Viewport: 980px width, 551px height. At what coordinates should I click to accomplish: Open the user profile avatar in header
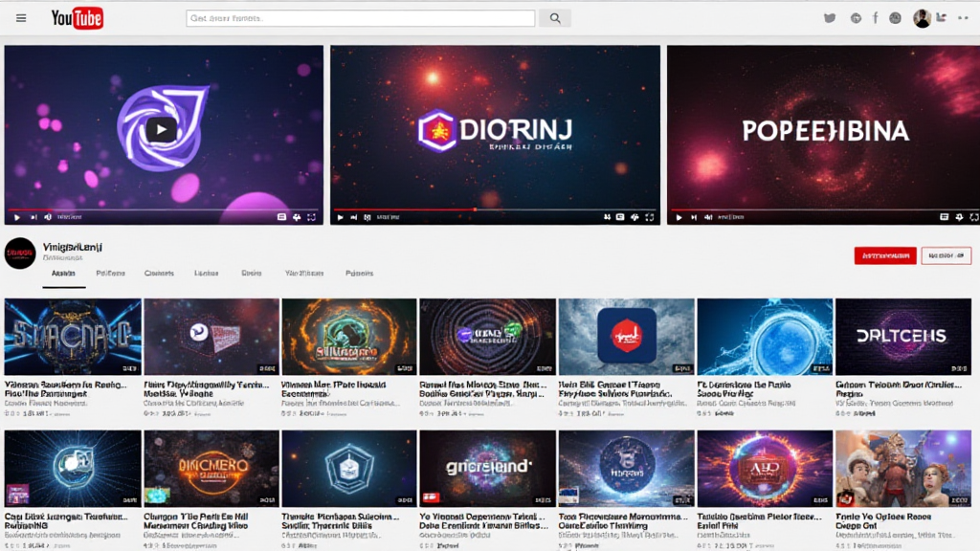click(x=922, y=18)
